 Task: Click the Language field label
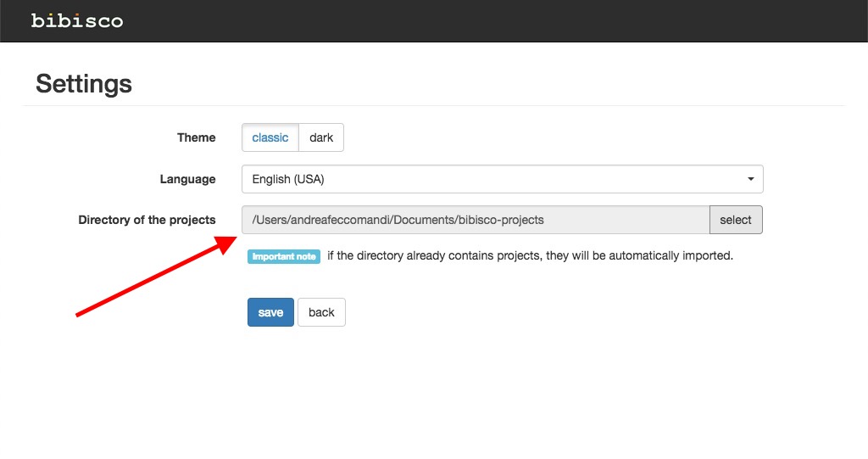click(187, 179)
